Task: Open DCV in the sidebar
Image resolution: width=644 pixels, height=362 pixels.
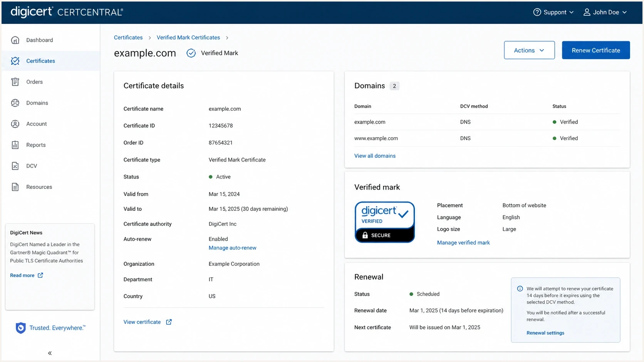Action: point(50,166)
